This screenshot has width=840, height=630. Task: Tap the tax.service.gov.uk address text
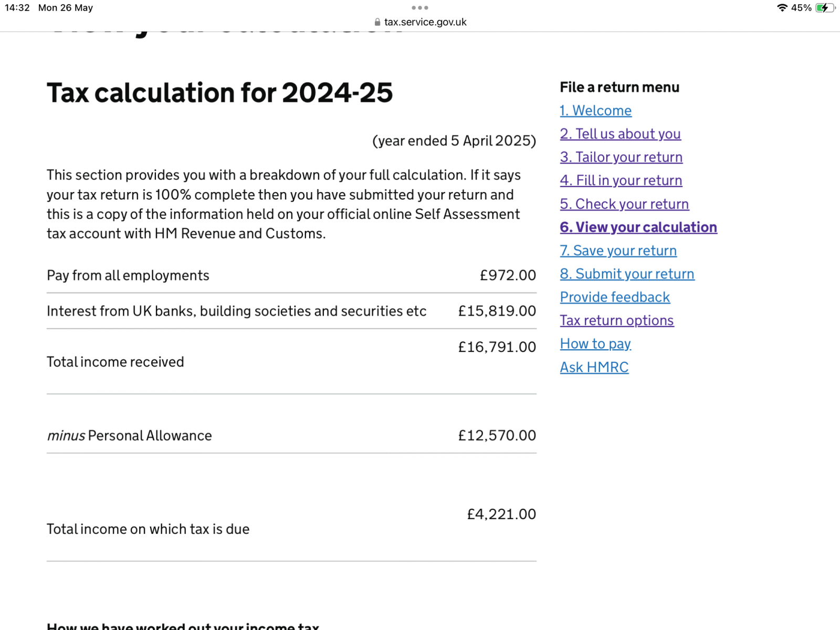(x=425, y=22)
